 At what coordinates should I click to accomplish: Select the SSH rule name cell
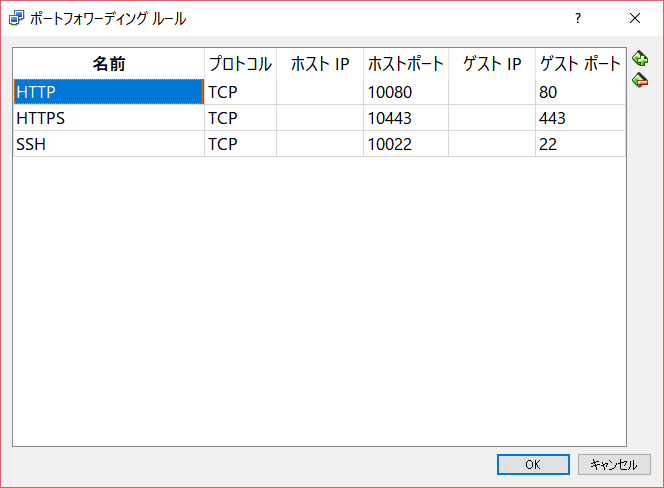click(109, 144)
